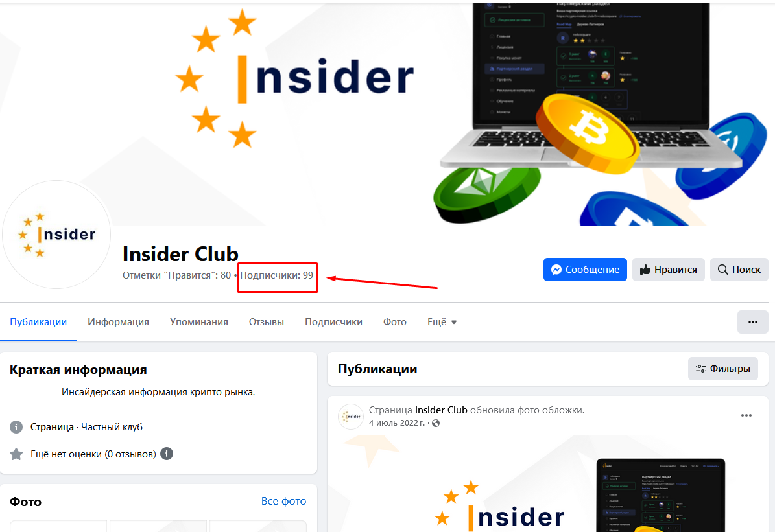Click the magnifier icon on Поиск button
The height and width of the screenshot is (532, 775).
click(722, 270)
